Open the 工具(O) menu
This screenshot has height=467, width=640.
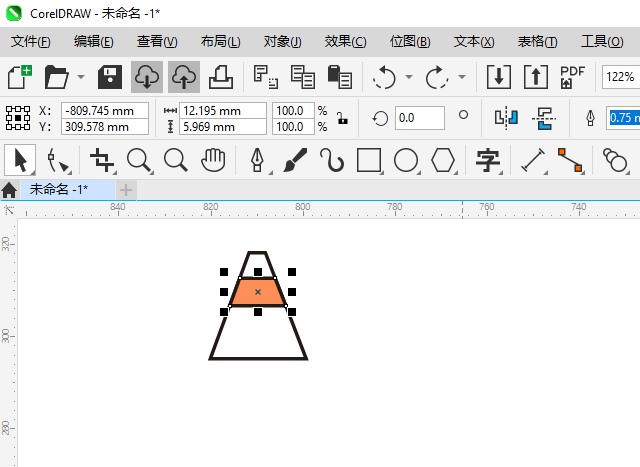coord(602,42)
